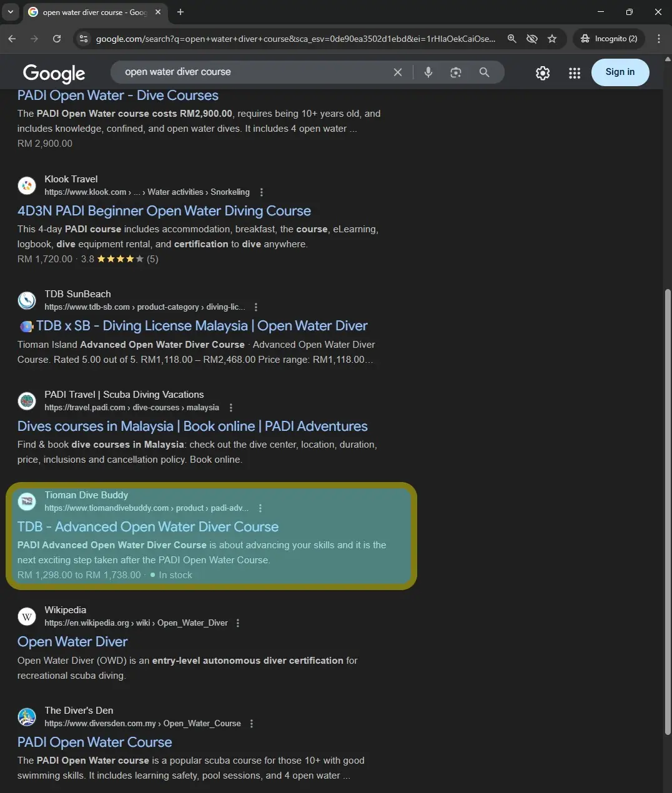This screenshot has width=672, height=793.
Task: Click the browser address bar URL
Action: click(x=295, y=39)
